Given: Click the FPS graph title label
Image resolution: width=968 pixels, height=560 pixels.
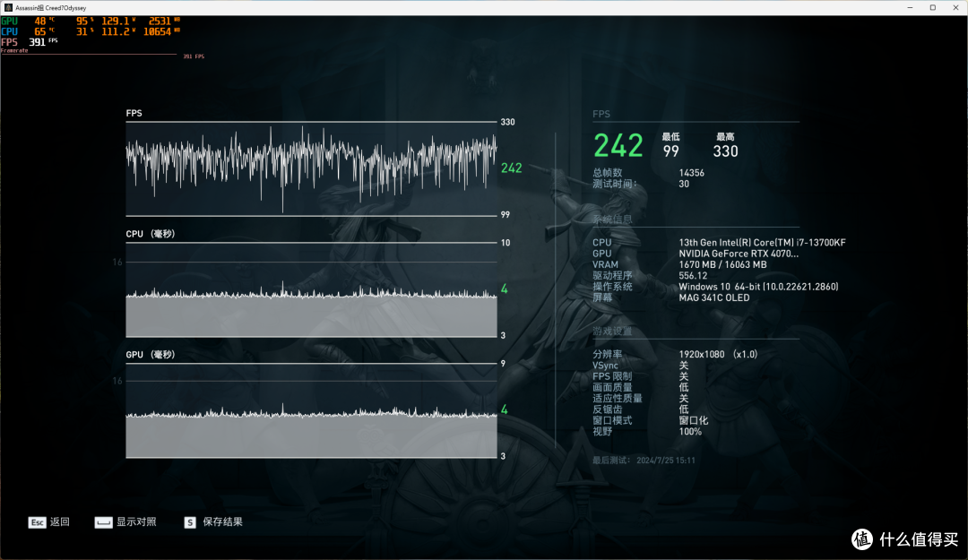Looking at the screenshot, I should 134,113.
